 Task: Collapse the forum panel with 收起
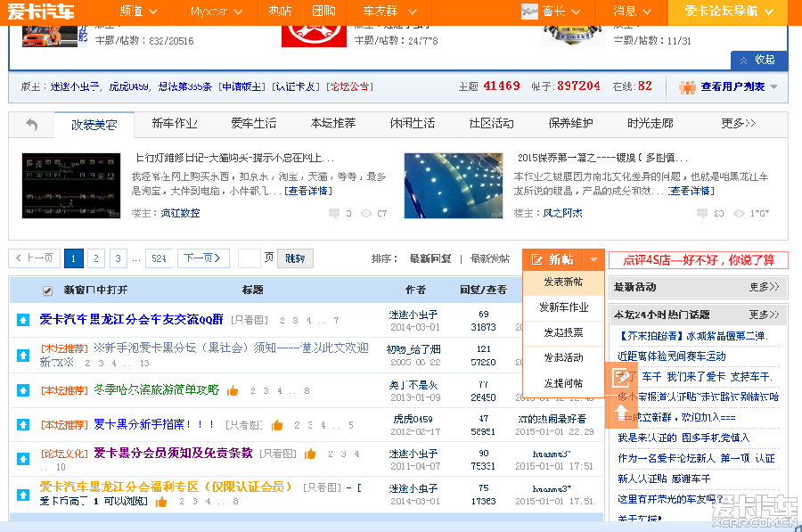(758, 61)
